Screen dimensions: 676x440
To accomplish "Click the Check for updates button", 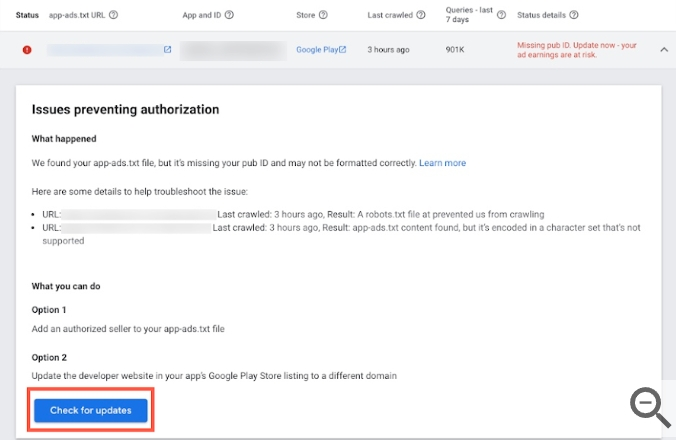I will pyautogui.click(x=91, y=410).
